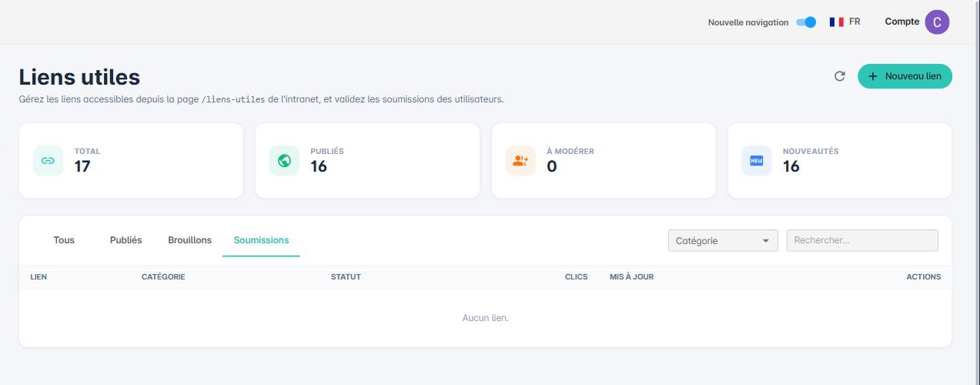980x385 pixels.
Task: Click the Catégorie dropdown arrow
Action: [x=765, y=240]
